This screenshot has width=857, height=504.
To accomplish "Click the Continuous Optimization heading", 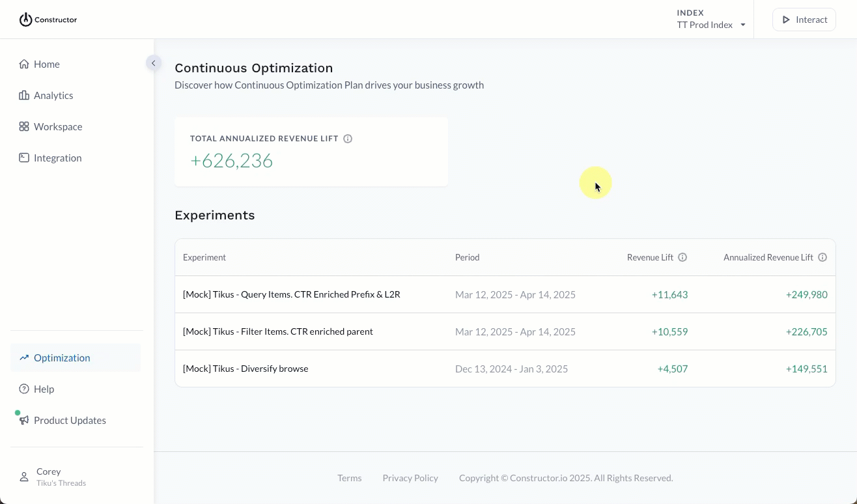I will point(253,68).
